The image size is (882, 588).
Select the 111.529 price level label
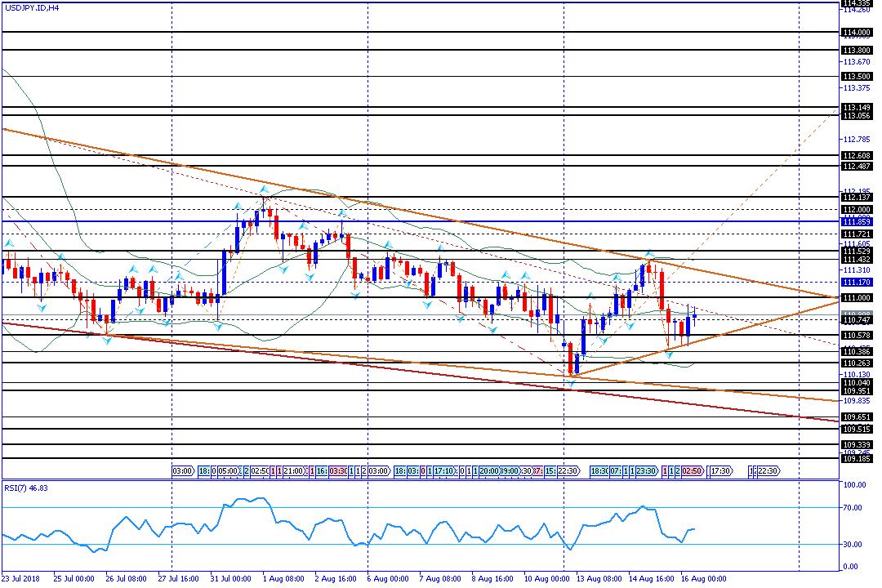click(856, 251)
